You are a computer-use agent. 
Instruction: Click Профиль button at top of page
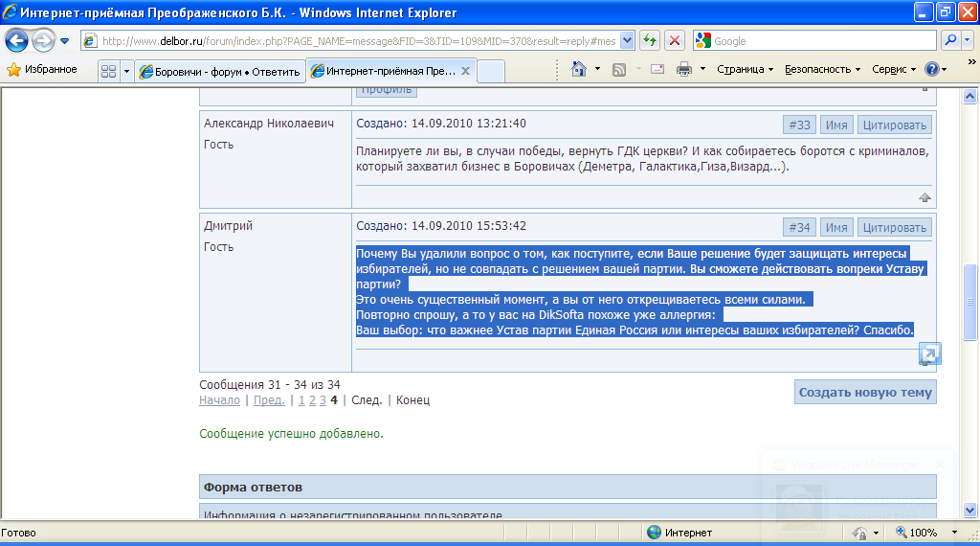pyautogui.click(x=387, y=90)
